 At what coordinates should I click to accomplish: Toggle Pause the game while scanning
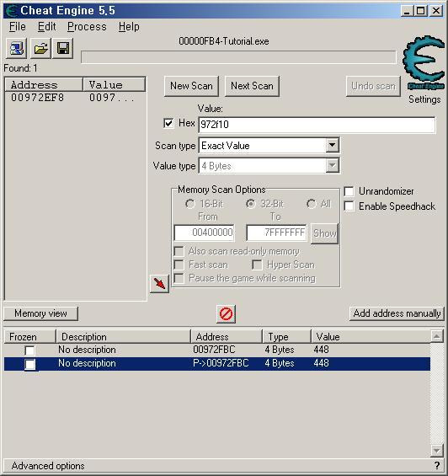tap(179, 278)
